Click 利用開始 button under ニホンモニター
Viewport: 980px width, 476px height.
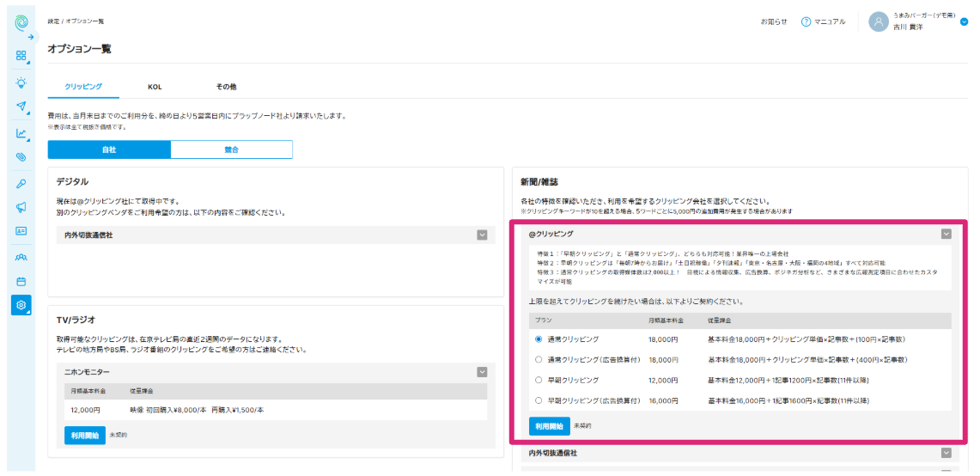click(84, 436)
